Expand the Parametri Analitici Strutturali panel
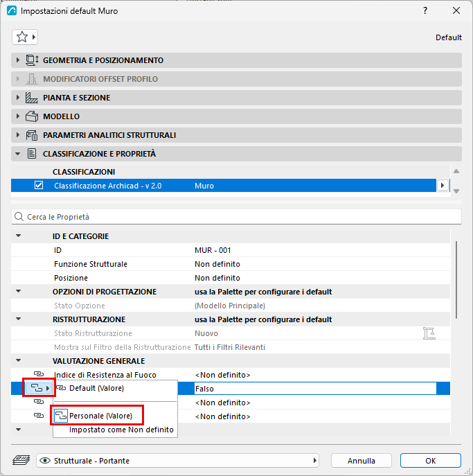Screen dimensions: 473x476 coord(17,135)
